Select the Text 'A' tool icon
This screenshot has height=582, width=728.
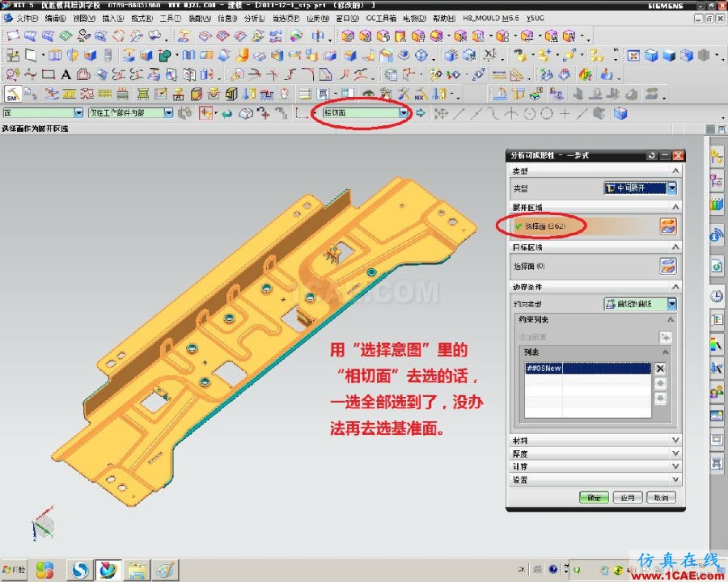click(x=66, y=74)
